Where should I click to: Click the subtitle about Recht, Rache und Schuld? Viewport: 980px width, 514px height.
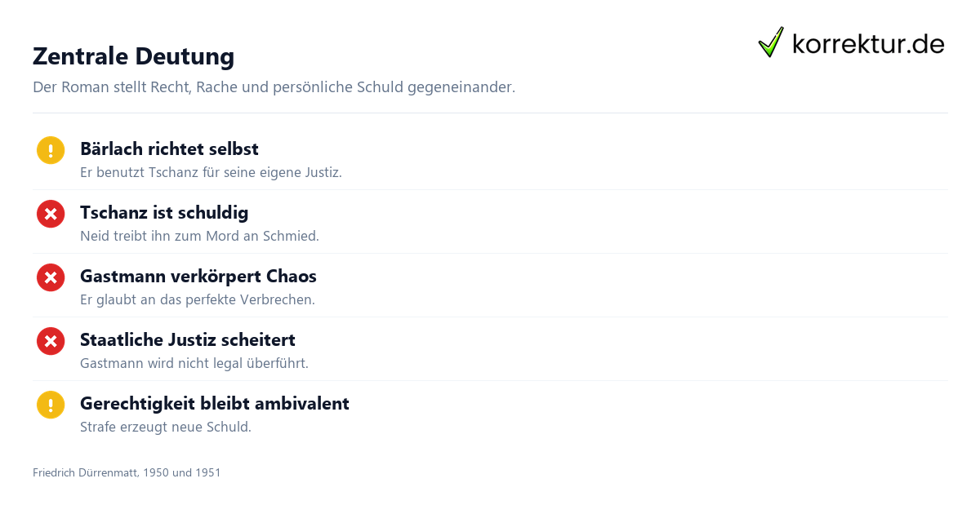click(274, 87)
